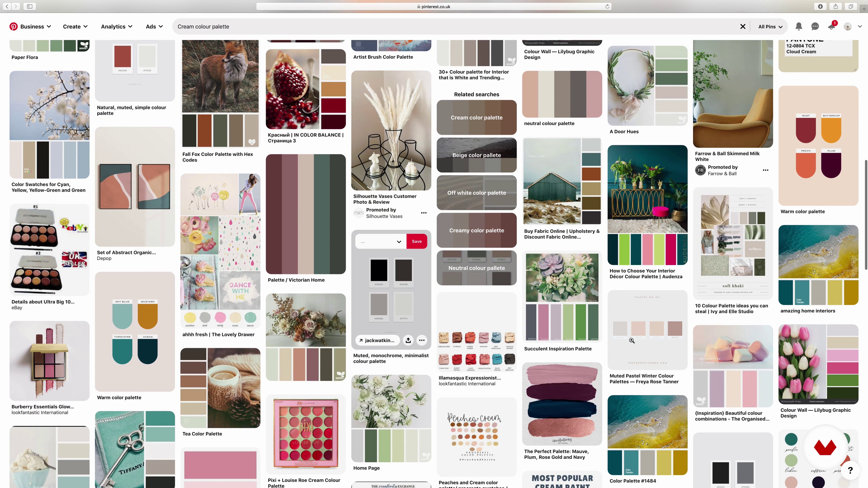This screenshot has height=488, width=868.
Task: Click the visual search magnifier on Muted Pastel pin
Action: pos(632,340)
